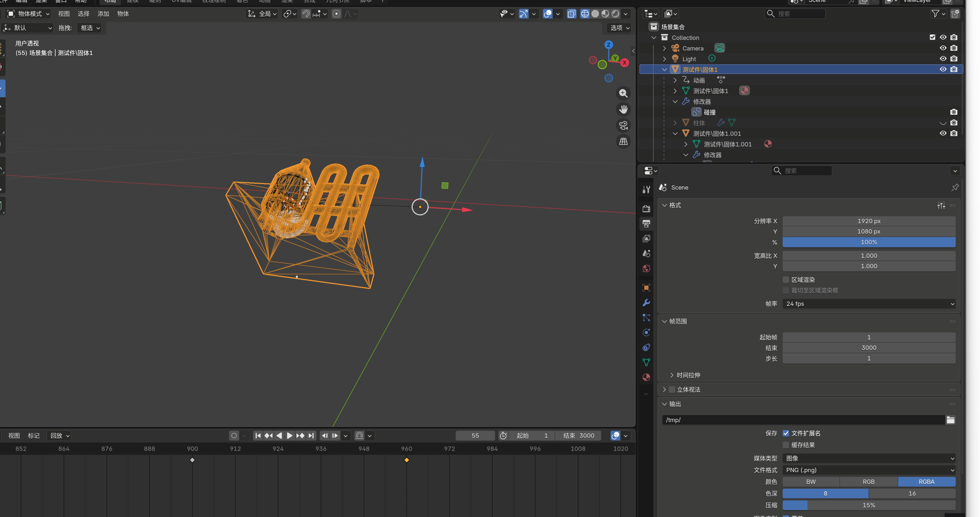The image size is (980, 517).
Task: Click the zoom magnifier in the viewport
Action: click(x=623, y=93)
